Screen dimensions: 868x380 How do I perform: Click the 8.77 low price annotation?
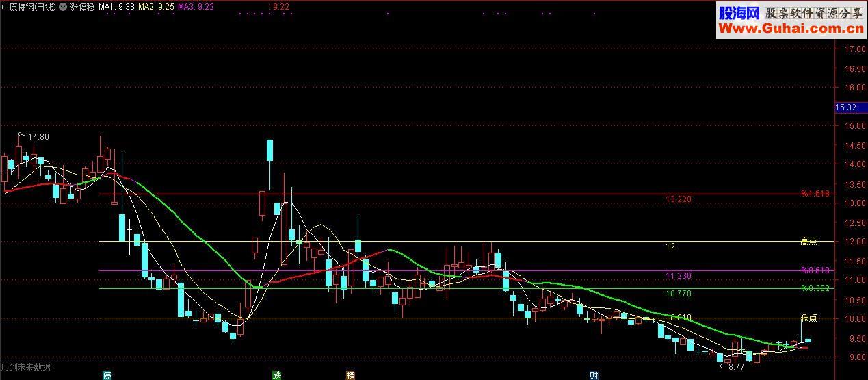click(x=736, y=367)
